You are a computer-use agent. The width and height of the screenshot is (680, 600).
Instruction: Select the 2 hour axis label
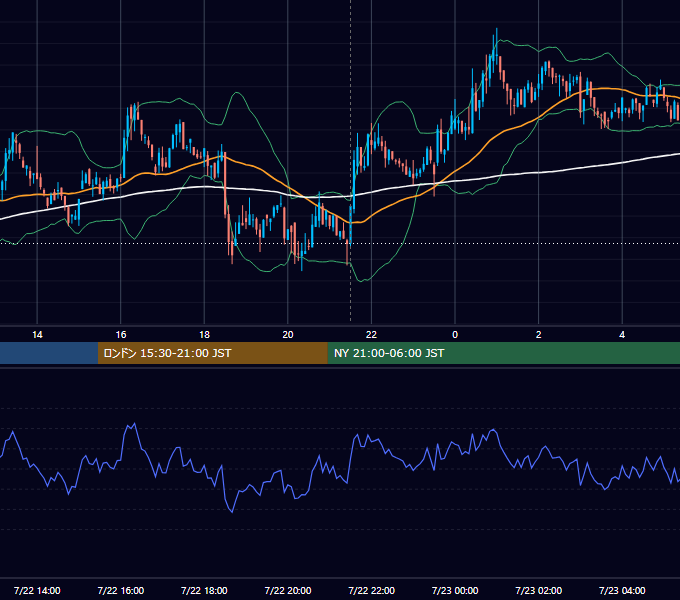pos(539,335)
